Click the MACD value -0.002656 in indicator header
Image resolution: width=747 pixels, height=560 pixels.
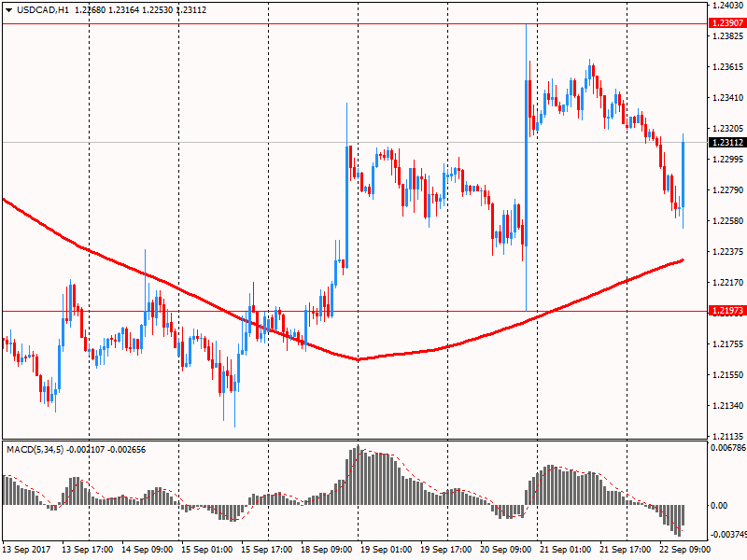coord(127,450)
